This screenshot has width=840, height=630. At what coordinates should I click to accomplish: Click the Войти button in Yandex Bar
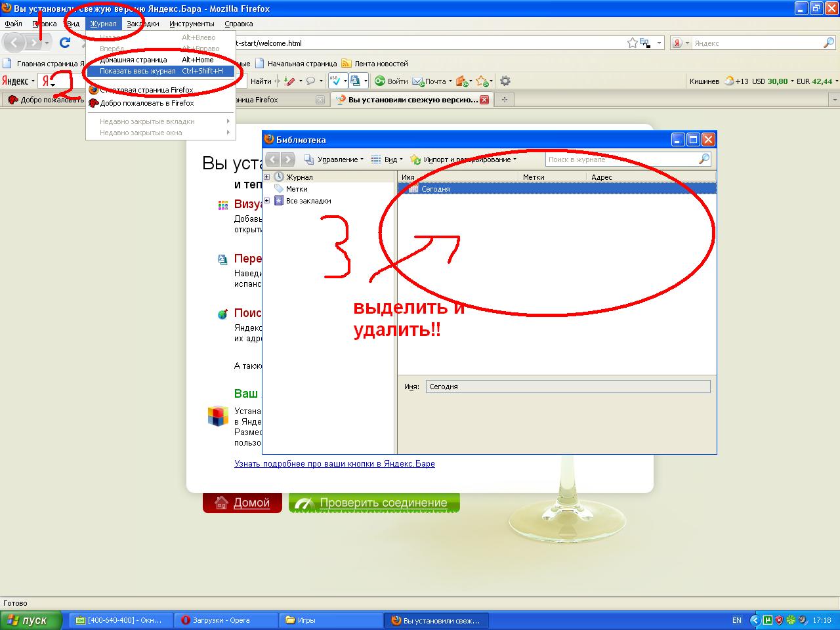tap(391, 81)
